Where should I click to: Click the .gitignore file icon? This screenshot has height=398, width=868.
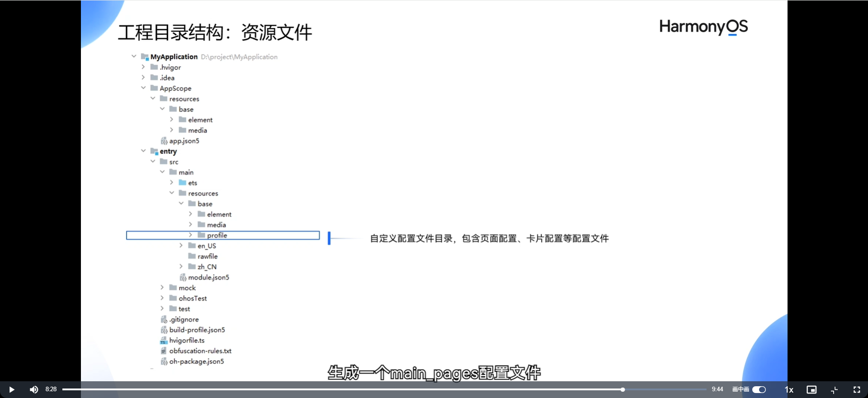[164, 319]
